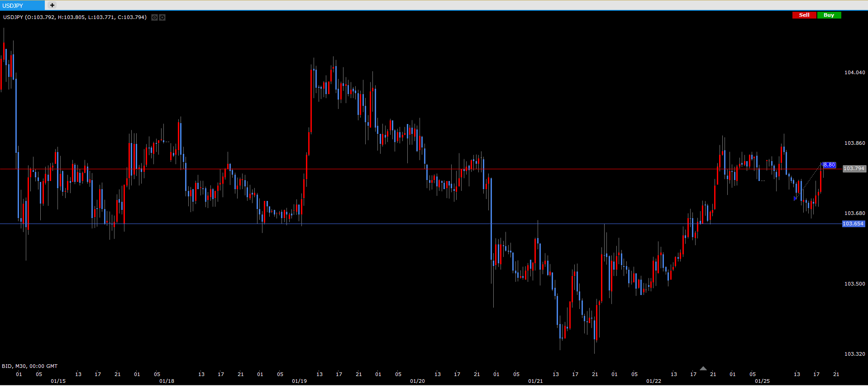Click the 103.320 price axis label
The width and height of the screenshot is (868, 386).
[854, 354]
